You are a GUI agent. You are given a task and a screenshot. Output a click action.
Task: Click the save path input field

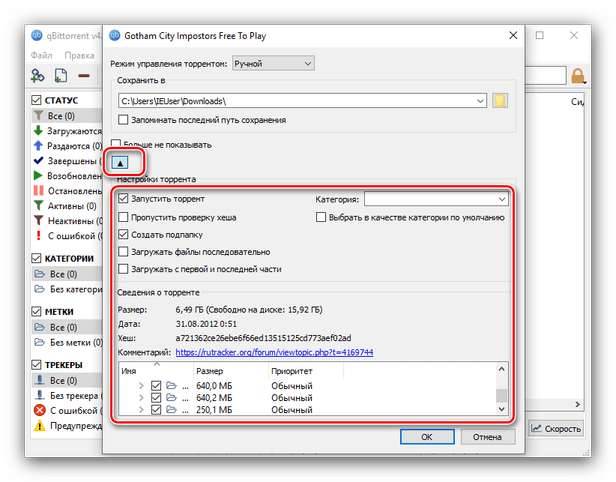click(300, 100)
